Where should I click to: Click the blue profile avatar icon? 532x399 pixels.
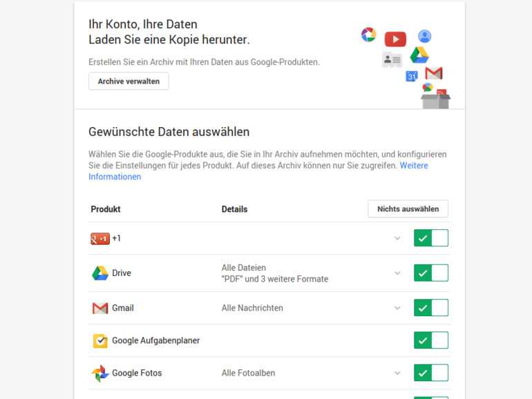coord(424,37)
